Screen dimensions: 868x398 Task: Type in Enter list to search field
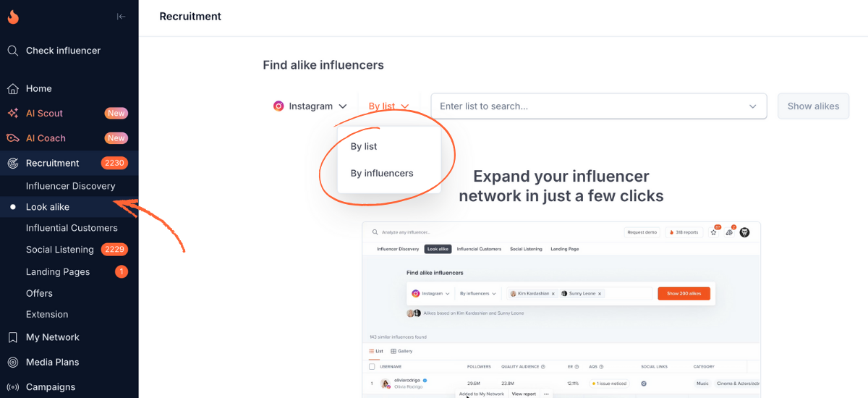pyautogui.click(x=590, y=106)
